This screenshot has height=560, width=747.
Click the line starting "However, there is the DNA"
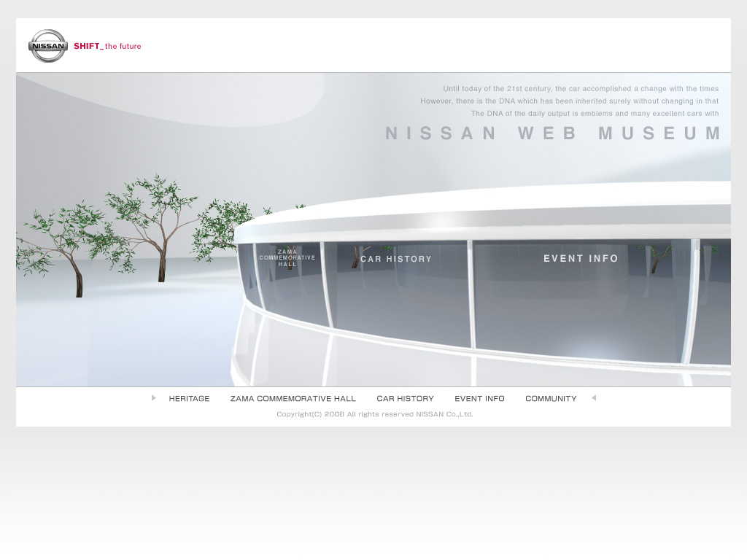point(569,101)
